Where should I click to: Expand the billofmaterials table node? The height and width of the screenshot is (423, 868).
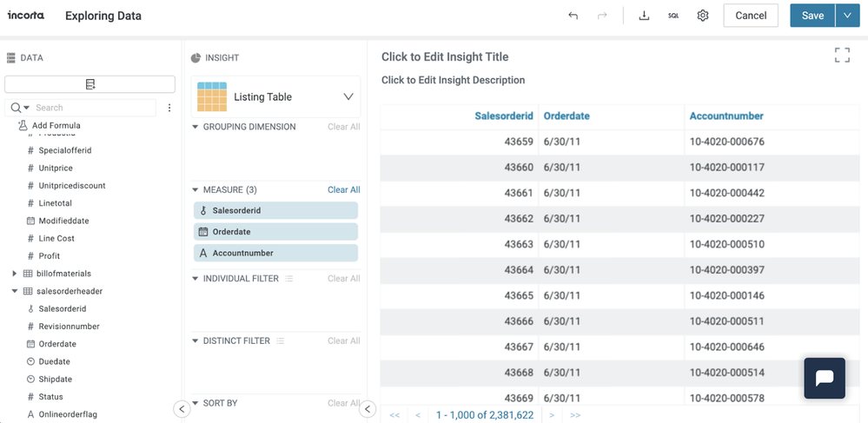click(x=15, y=274)
